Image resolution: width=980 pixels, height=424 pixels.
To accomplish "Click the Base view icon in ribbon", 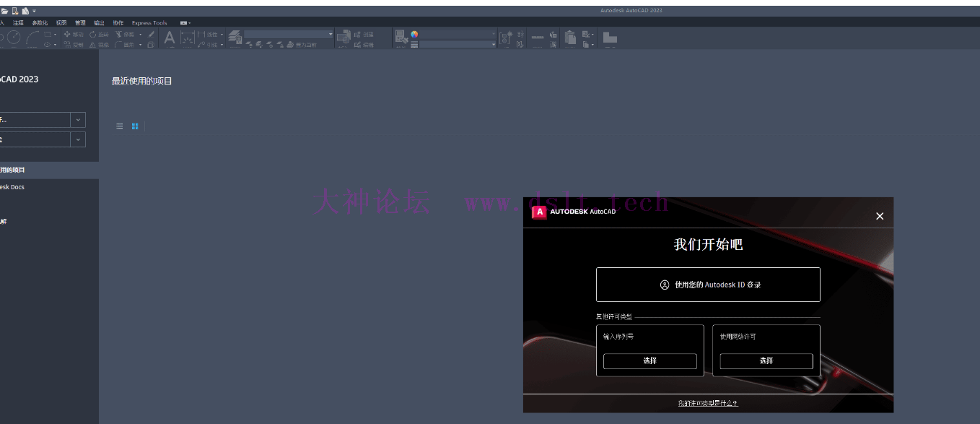I will pyautogui.click(x=610, y=38).
